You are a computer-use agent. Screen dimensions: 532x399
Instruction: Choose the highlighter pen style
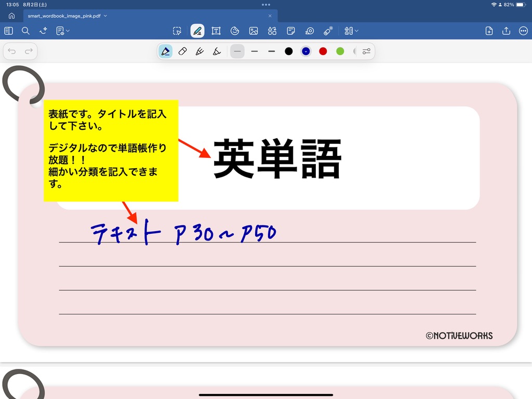point(217,51)
